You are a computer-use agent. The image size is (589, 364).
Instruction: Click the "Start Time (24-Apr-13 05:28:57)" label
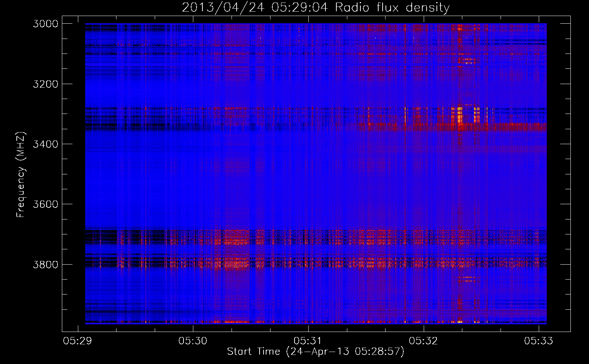(x=316, y=352)
